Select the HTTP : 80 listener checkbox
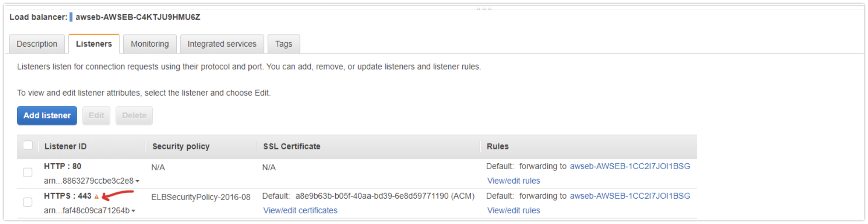The image size is (868, 224). pos(27,173)
